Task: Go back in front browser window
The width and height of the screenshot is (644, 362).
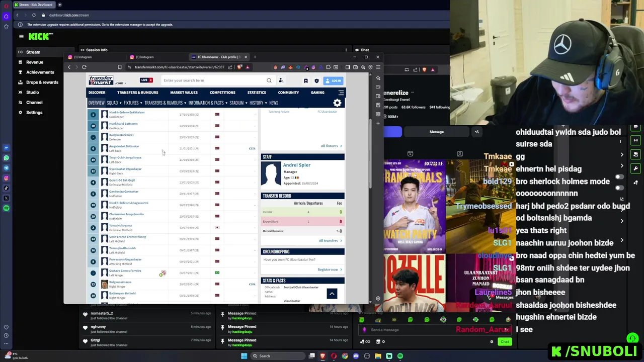Action: tap(69, 67)
